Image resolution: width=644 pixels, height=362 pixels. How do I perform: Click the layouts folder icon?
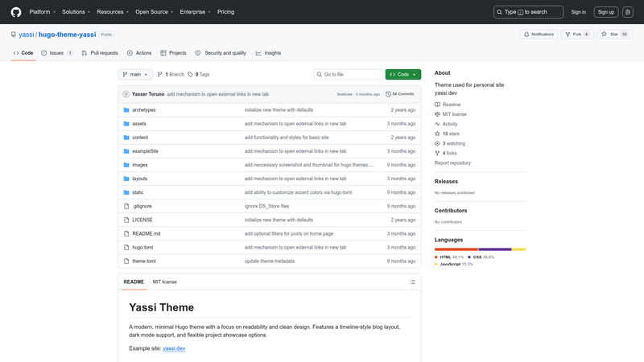pos(126,179)
